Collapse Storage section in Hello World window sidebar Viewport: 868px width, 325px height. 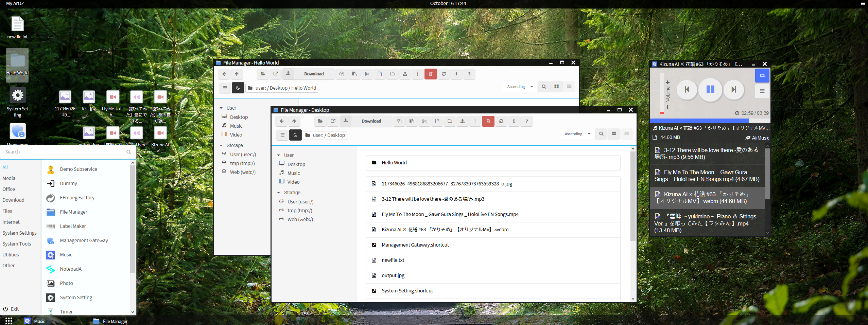(x=221, y=146)
